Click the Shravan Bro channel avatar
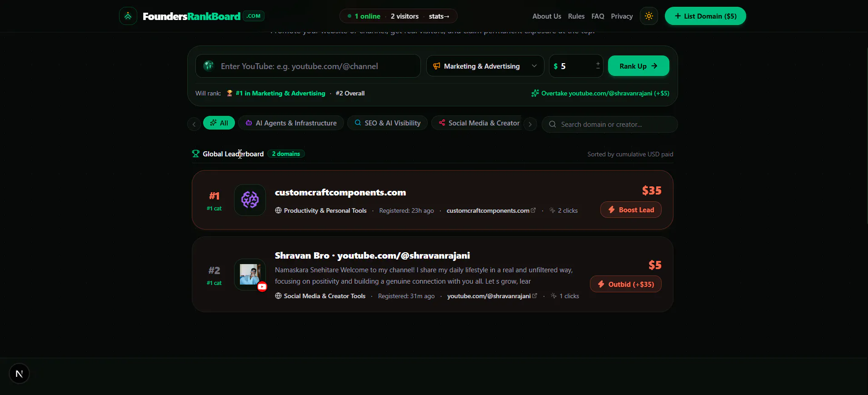868x395 pixels. (x=249, y=274)
